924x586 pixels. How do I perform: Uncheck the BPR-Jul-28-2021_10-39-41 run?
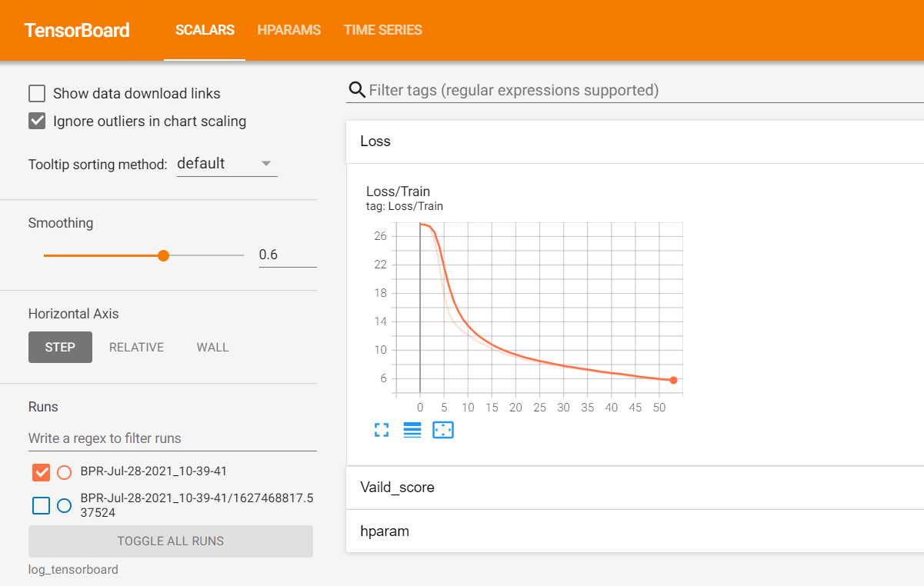pyautogui.click(x=42, y=472)
